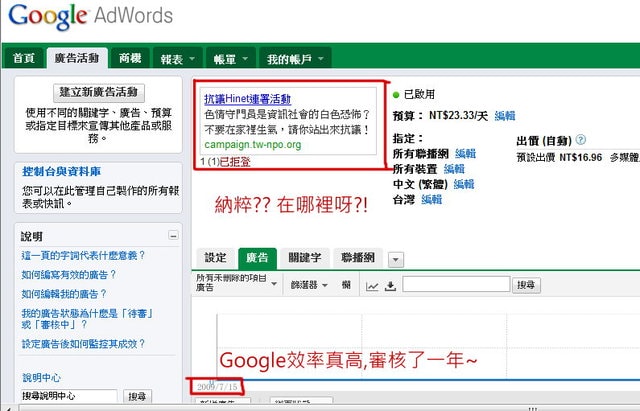Open help link 這一頁的字詞代表什麼意義
640x411 pixels.
pos(83,255)
